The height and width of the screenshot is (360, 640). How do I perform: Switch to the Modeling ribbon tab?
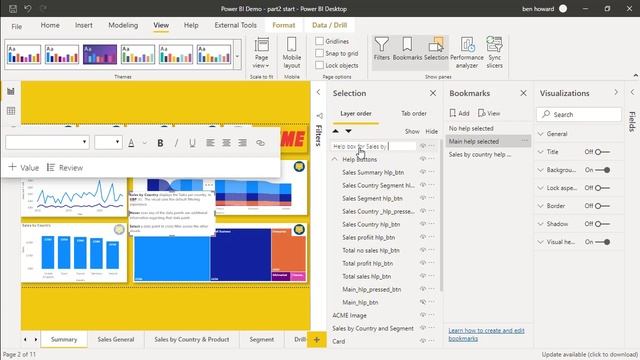(123, 25)
